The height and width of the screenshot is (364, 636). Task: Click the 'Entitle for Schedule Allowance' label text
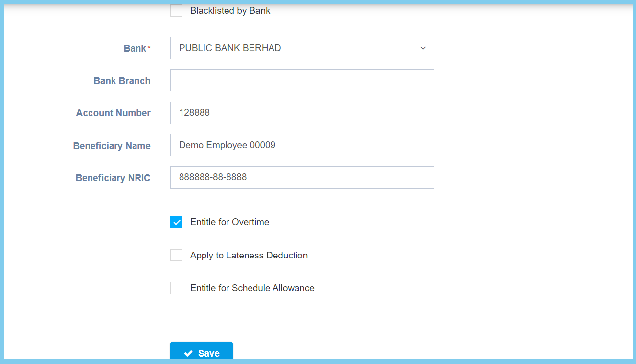click(252, 288)
